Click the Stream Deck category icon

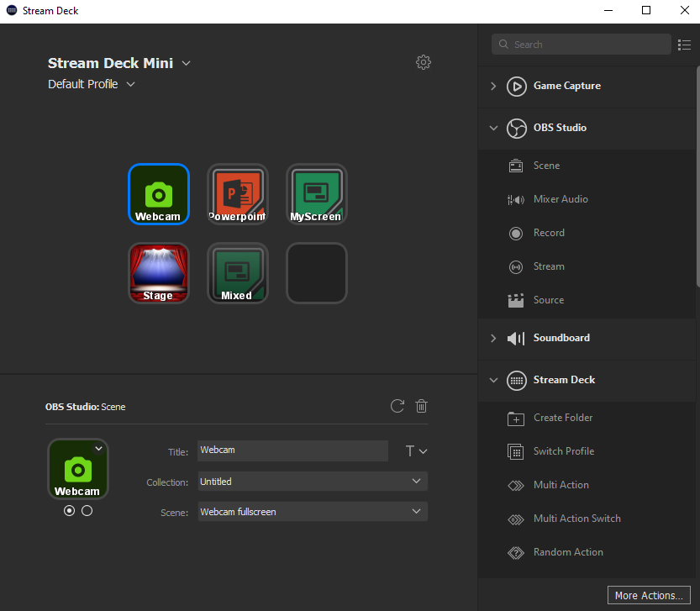click(517, 381)
